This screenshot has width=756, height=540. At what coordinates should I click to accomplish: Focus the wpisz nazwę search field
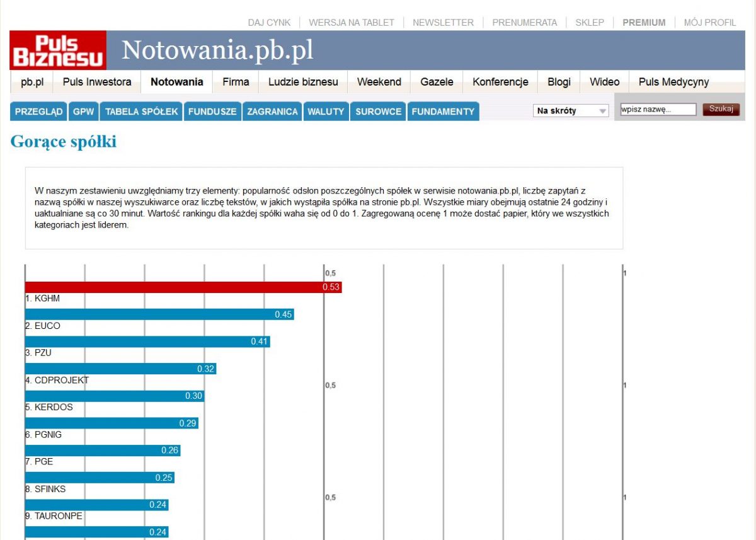[x=658, y=110]
